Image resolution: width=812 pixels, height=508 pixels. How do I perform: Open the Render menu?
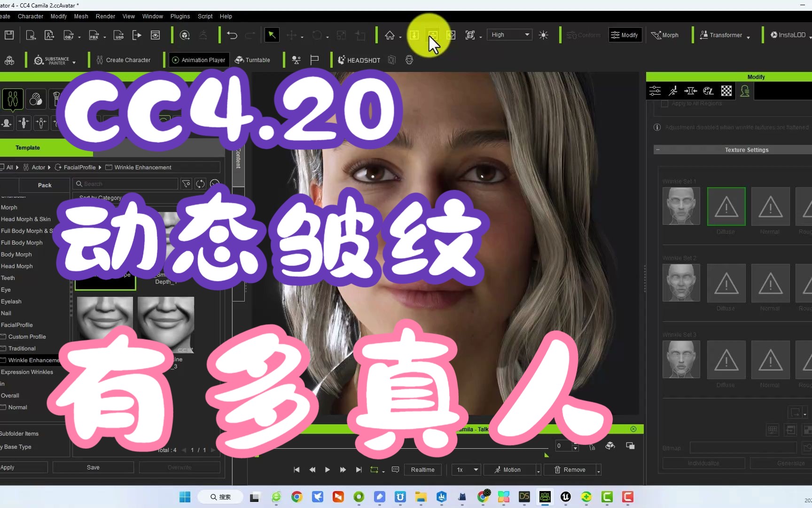pyautogui.click(x=105, y=16)
